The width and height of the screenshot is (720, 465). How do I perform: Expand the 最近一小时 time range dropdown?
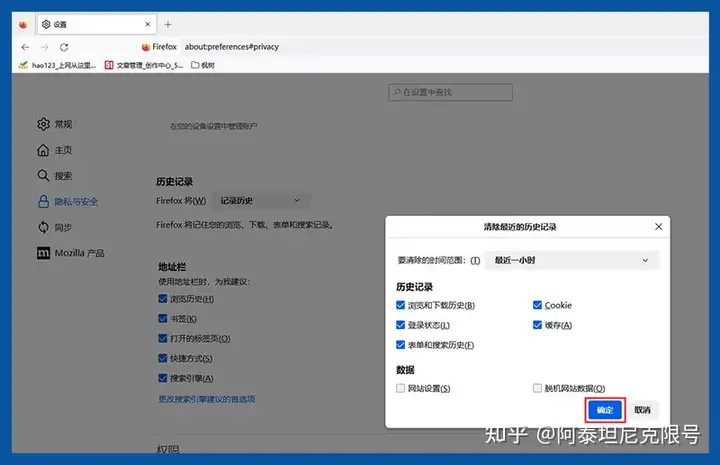[x=572, y=260]
